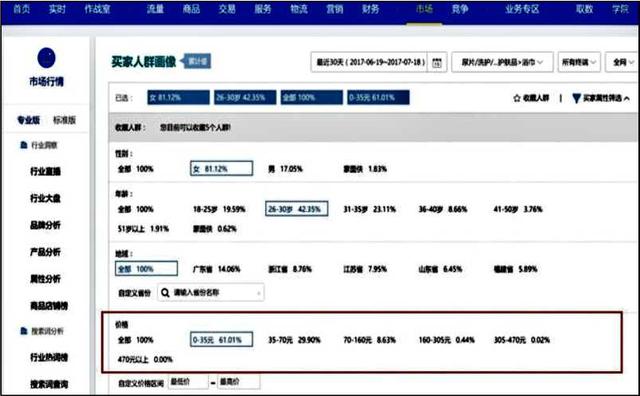
Task: Select price range 35-70元 29.90%
Action: tap(294, 340)
